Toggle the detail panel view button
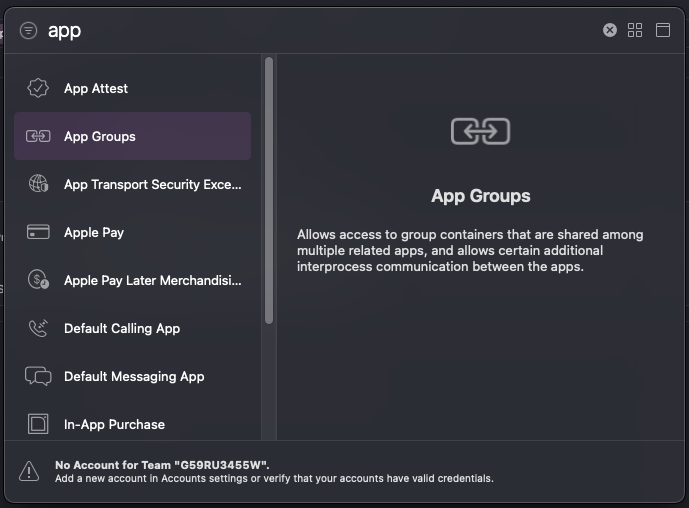 coord(662,30)
